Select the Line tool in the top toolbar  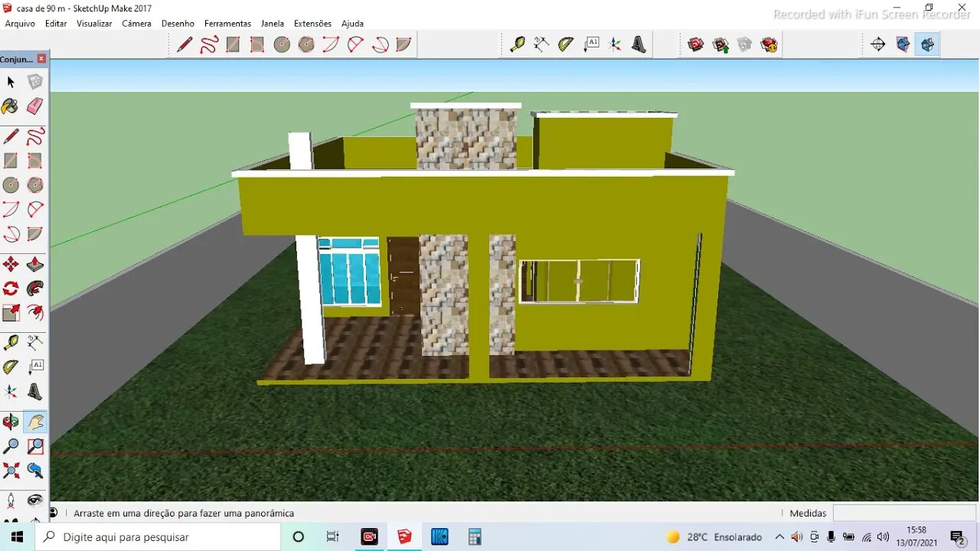pyautogui.click(x=185, y=45)
